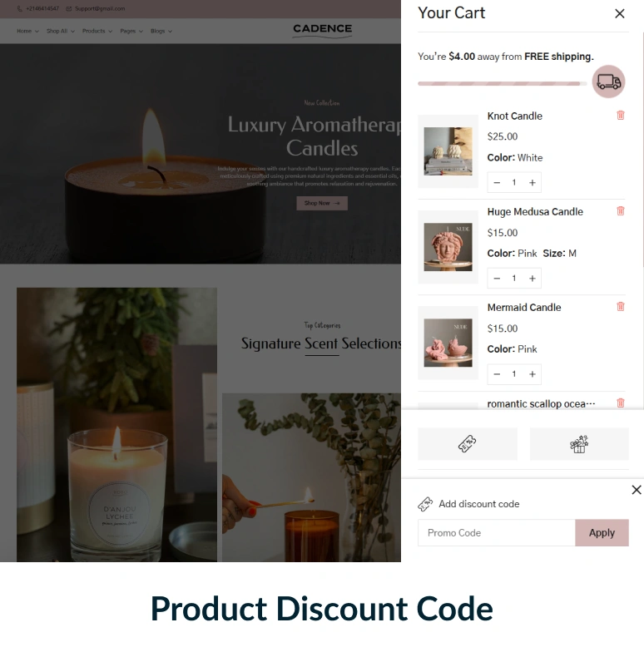Screen dimensions: 644x652
Task: Open the Blogs menu
Action: 161,31
